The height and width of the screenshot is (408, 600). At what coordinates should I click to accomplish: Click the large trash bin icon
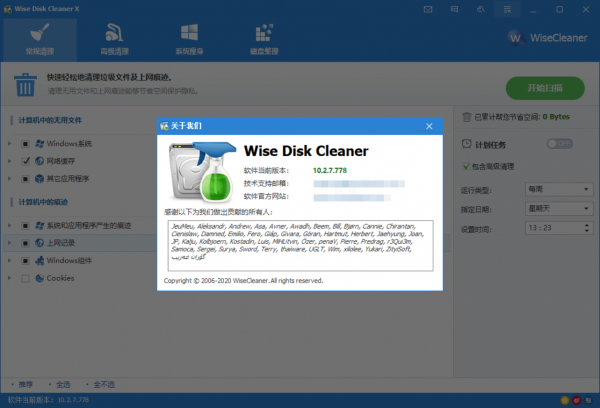click(x=25, y=85)
